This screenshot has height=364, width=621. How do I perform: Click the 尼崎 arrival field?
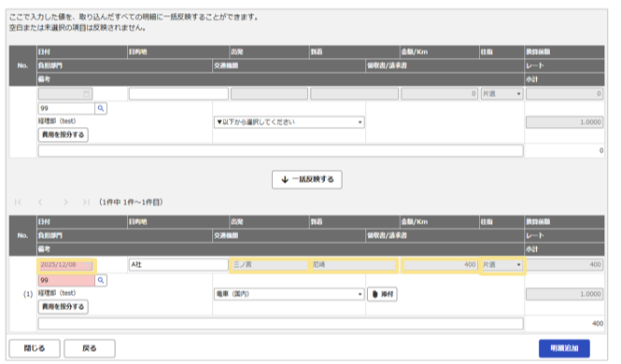click(354, 265)
